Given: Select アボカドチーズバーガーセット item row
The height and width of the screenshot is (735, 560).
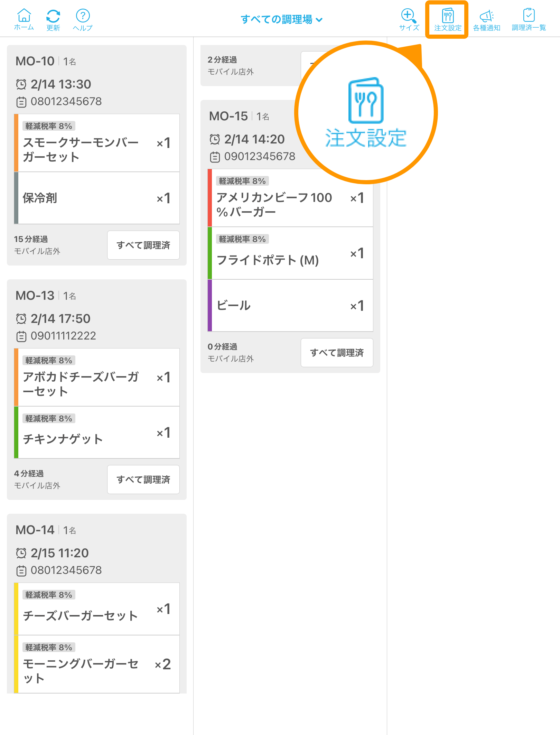Looking at the screenshot, I should pos(97,377).
